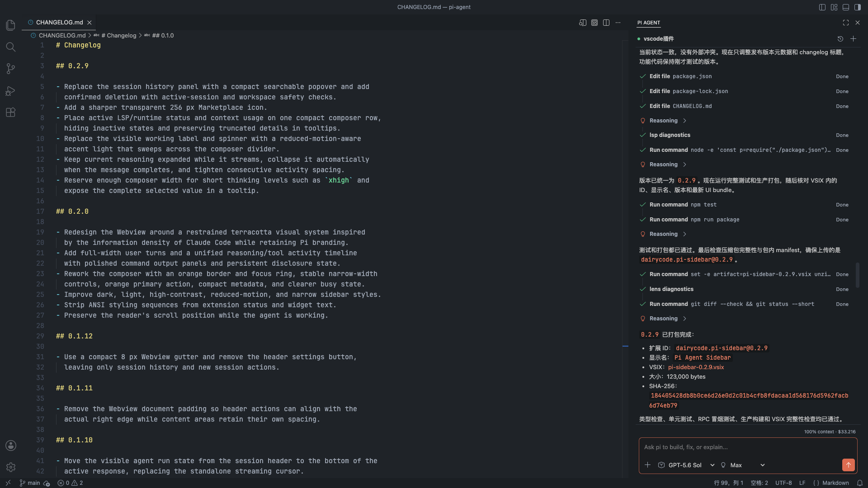Add attachment with the composer plus icon
Image resolution: width=868 pixels, height=488 pixels.
(x=647, y=465)
